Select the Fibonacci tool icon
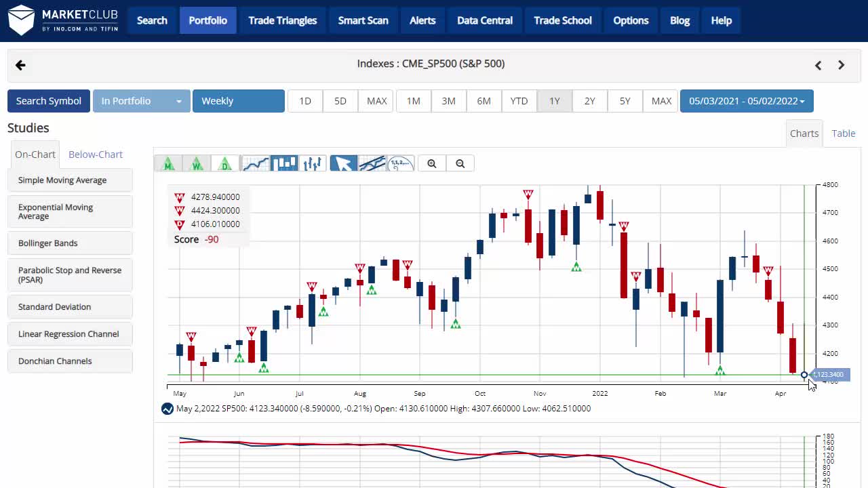Screen dimensions: 868x488 (400, 163)
